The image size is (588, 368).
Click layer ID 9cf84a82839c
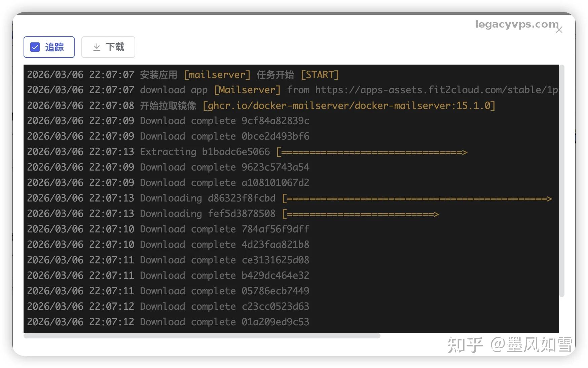275,121
